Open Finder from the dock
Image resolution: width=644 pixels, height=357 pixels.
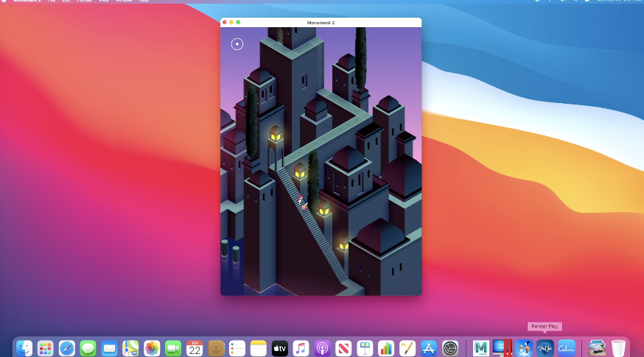pyautogui.click(x=24, y=348)
